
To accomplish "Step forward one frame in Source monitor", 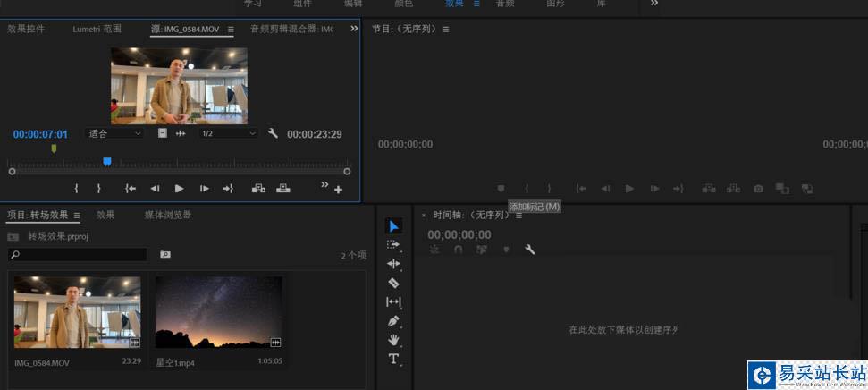I will click(205, 189).
